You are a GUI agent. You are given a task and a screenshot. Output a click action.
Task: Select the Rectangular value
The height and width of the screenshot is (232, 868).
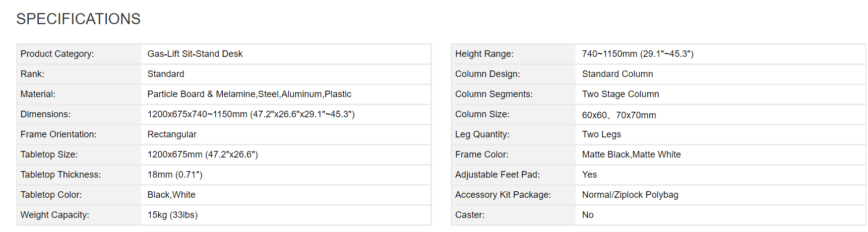coord(172,134)
